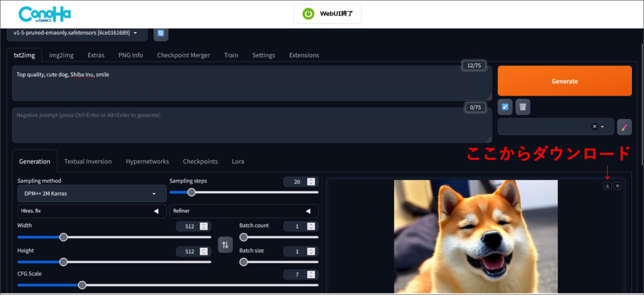644x295 pixels.
Task: Click the Negative prompt field
Action: pyautogui.click(x=252, y=125)
